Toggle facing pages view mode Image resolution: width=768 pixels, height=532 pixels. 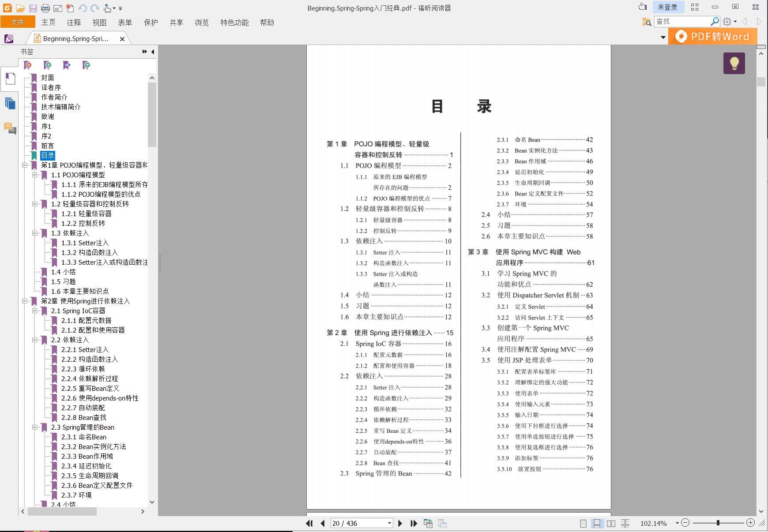coord(611,523)
